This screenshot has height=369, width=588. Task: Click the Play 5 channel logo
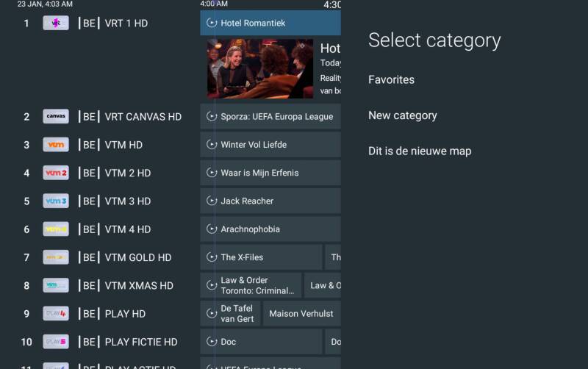coord(56,342)
